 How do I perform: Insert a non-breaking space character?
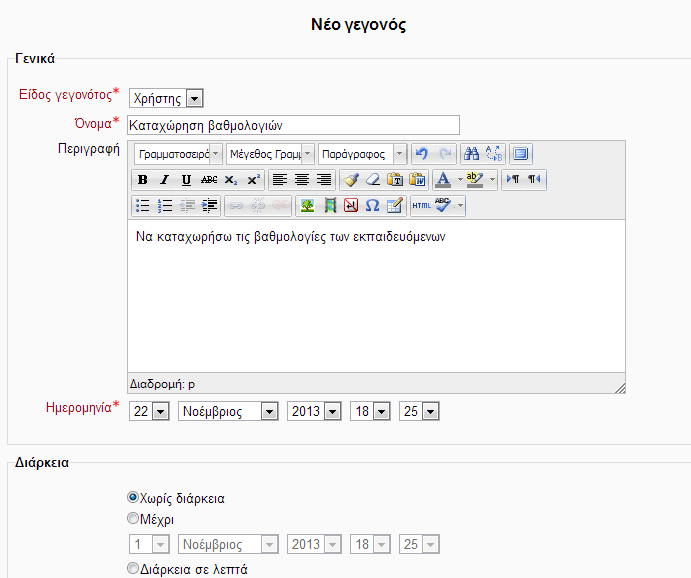click(351, 206)
